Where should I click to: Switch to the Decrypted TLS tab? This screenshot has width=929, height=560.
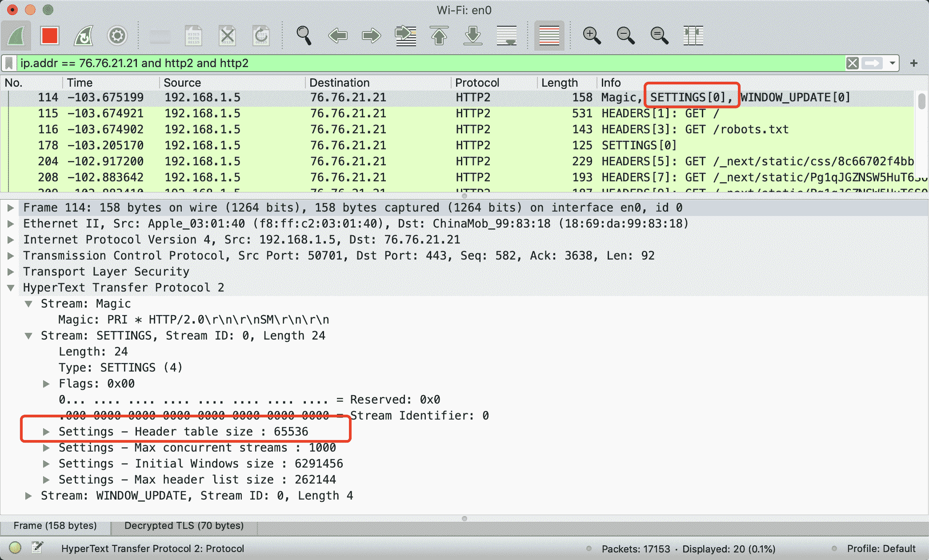point(184,526)
